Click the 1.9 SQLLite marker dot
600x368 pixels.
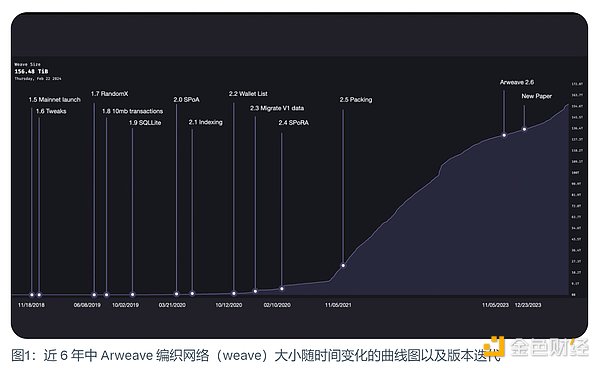[132, 294]
